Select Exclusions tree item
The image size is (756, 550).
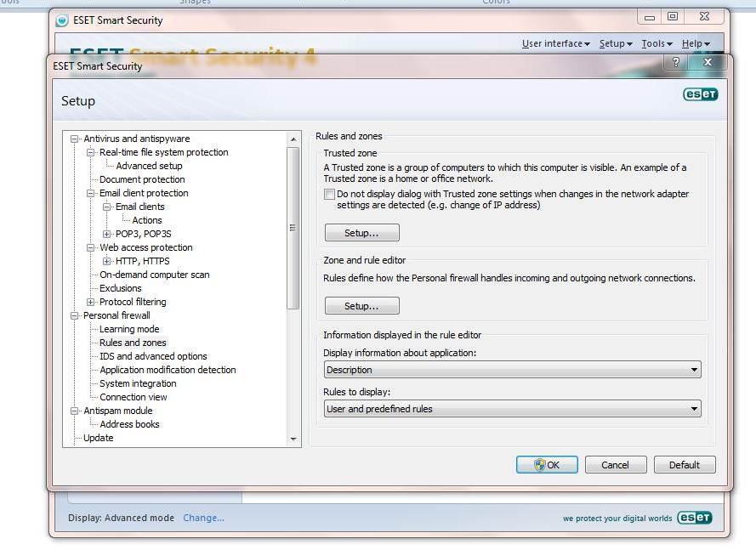(120, 288)
